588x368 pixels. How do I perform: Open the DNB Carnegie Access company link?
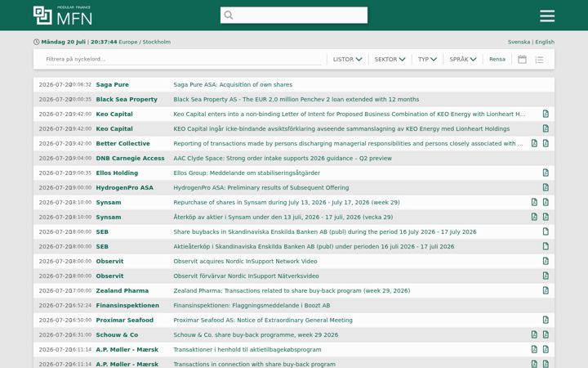tap(130, 158)
